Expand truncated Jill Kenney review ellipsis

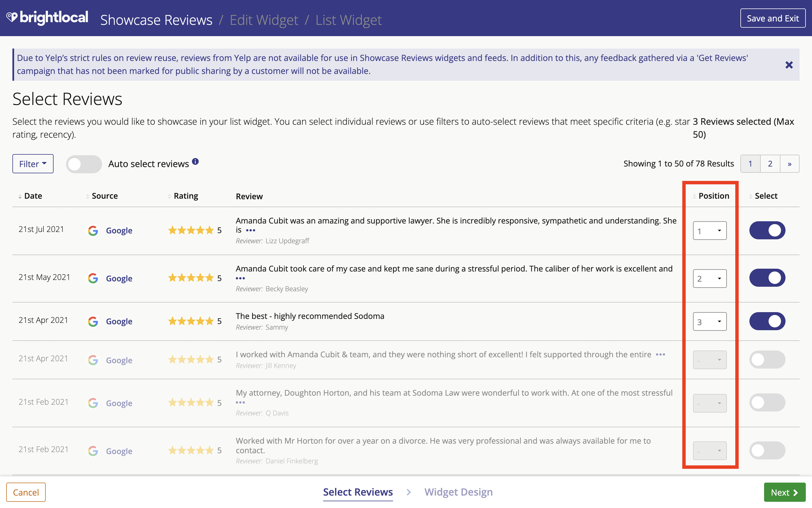click(660, 355)
